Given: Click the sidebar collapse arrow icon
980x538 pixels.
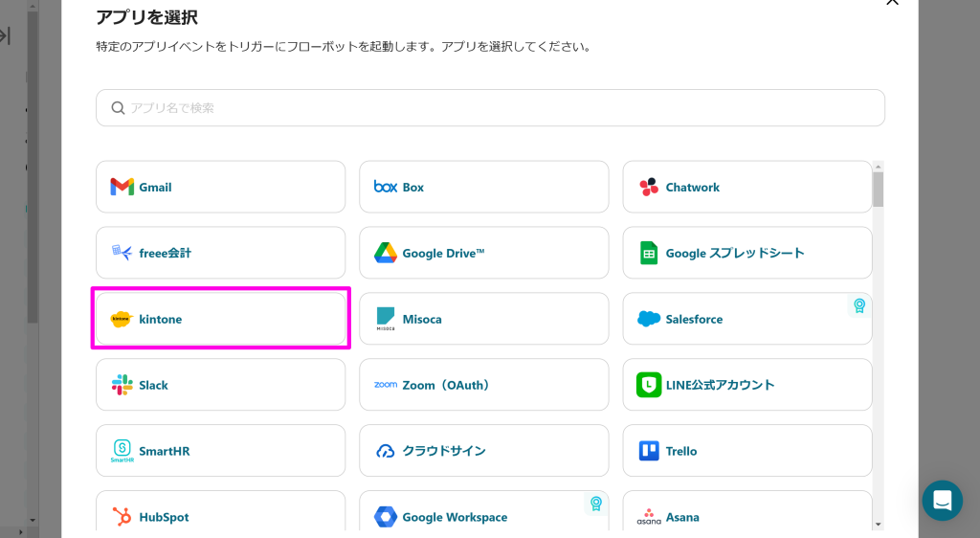Looking at the screenshot, I should [x=5, y=36].
